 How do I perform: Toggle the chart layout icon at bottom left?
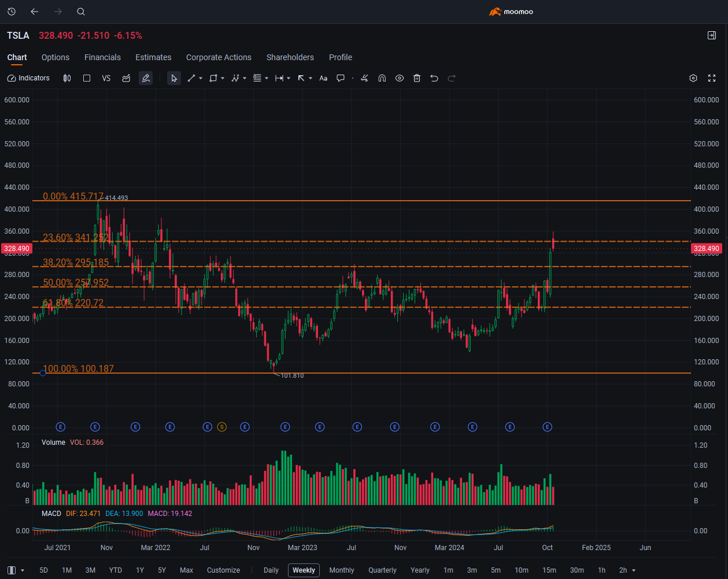pos(12,570)
